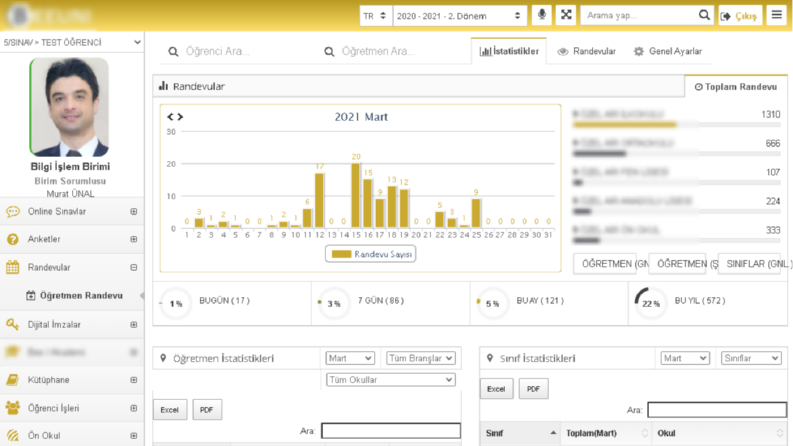793x446 pixels.
Task: Open the Genel Ayarlar tab
Action: click(x=668, y=51)
